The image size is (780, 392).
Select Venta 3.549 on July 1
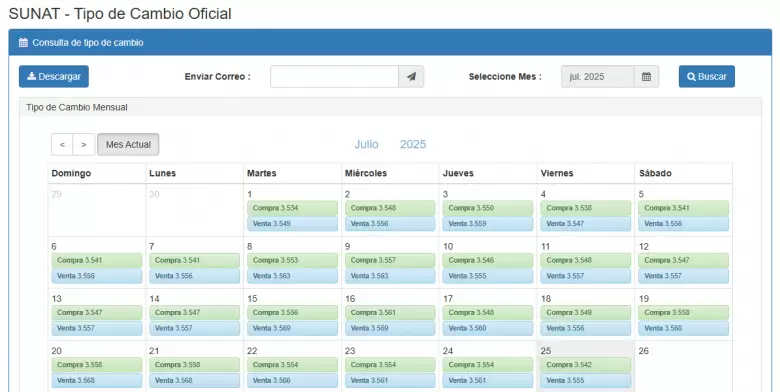point(292,224)
